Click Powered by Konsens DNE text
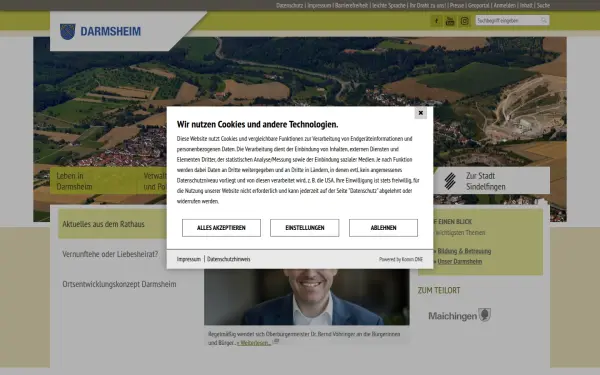The width and height of the screenshot is (600, 375). (x=401, y=259)
